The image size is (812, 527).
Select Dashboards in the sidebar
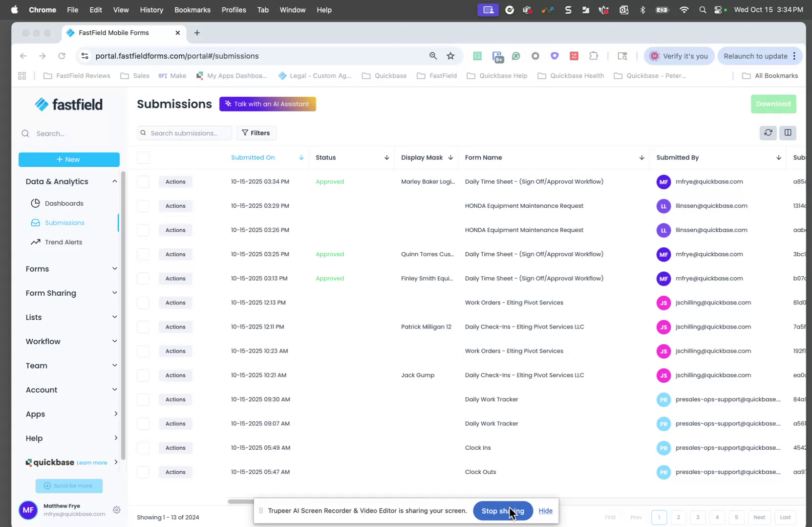click(64, 203)
